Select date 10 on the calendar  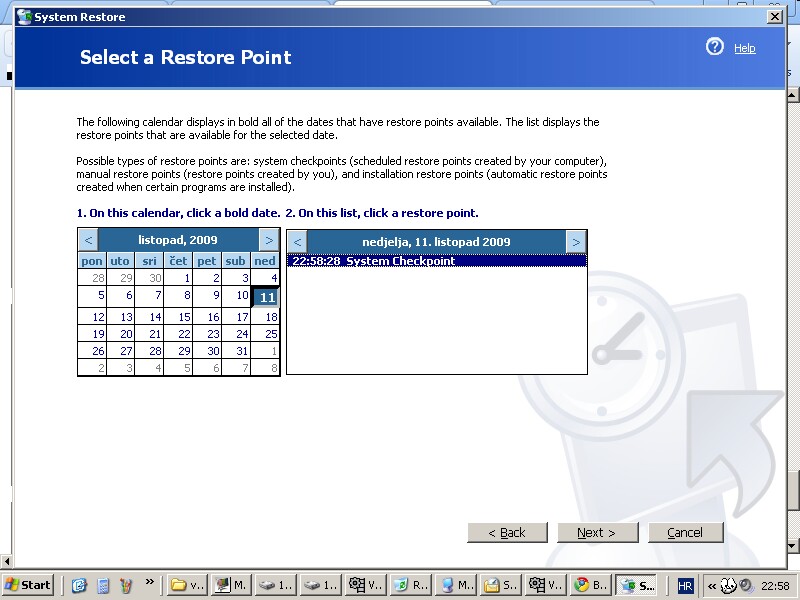(236, 295)
